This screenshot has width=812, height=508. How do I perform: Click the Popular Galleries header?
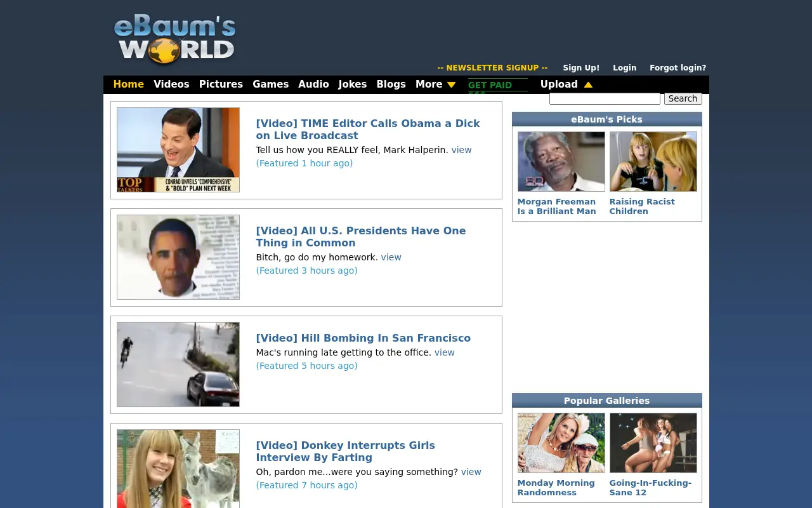(607, 401)
